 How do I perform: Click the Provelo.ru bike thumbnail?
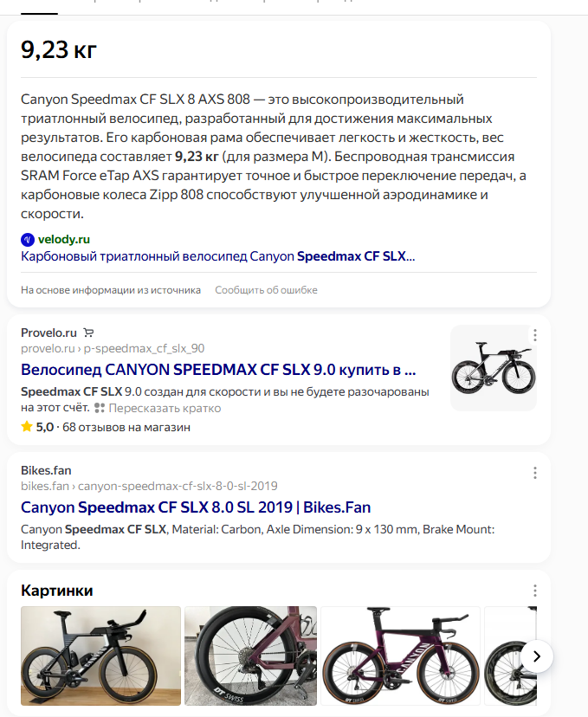point(494,368)
